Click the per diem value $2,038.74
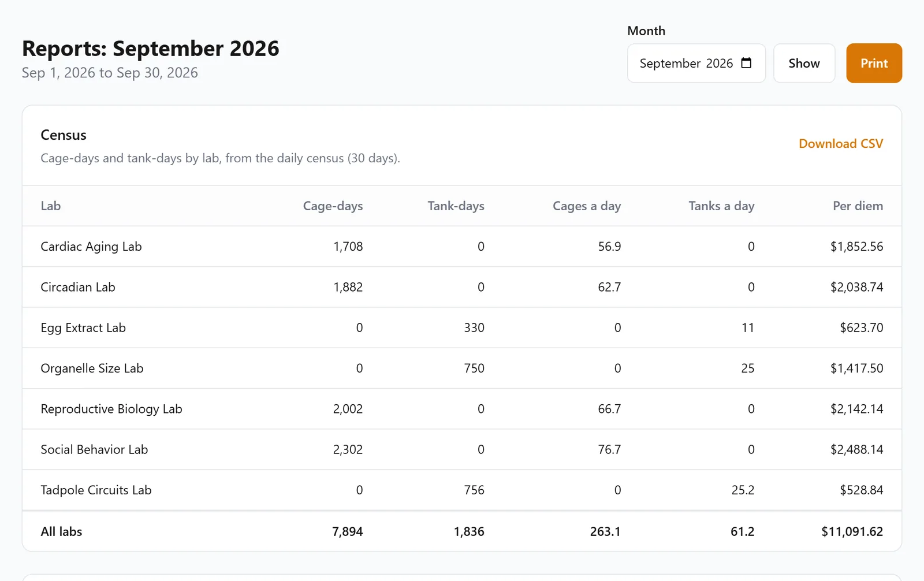The width and height of the screenshot is (924, 581). pos(857,287)
